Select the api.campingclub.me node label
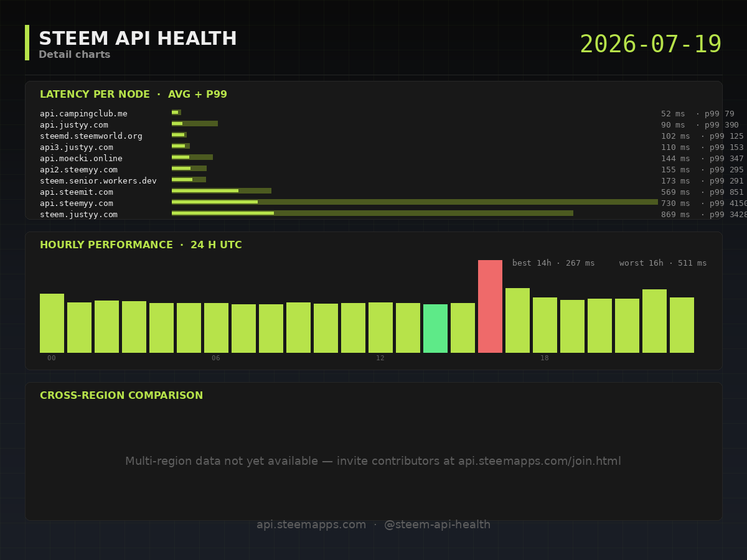 [83, 114]
